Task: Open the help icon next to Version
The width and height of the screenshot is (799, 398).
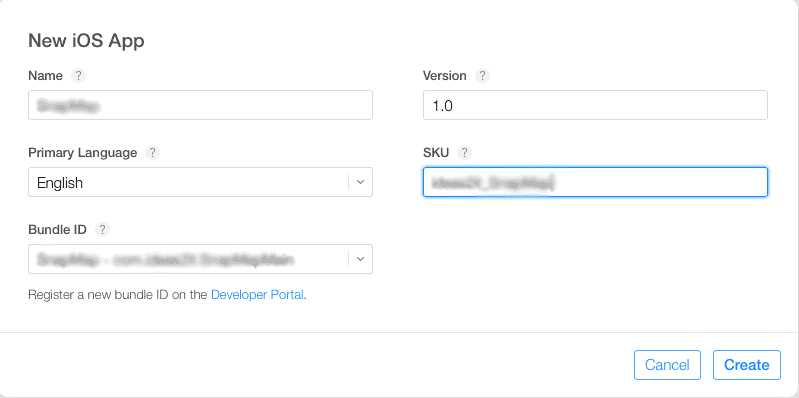Action: tap(482, 76)
